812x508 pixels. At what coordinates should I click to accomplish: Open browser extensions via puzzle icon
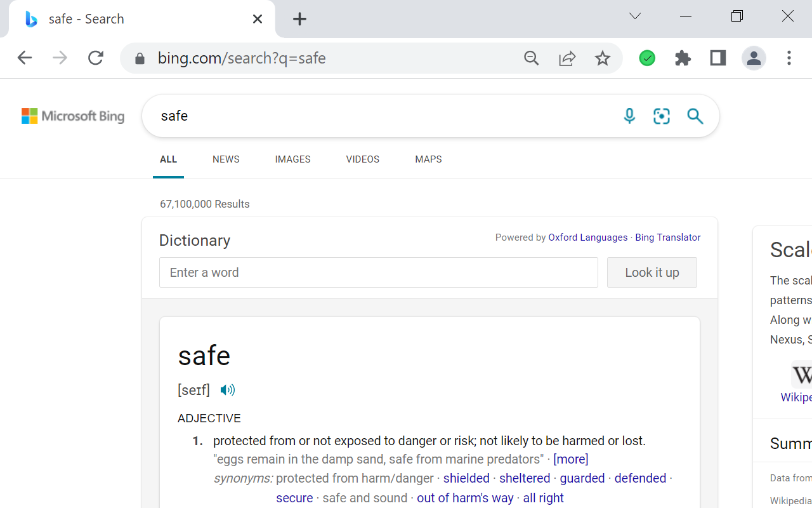coord(683,58)
